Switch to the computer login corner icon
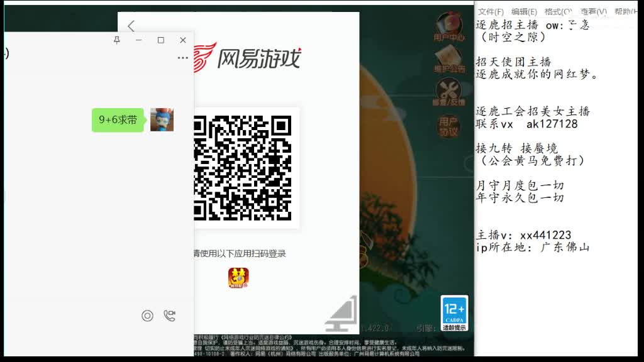Viewport: 644px width, 362px height. coord(343,315)
